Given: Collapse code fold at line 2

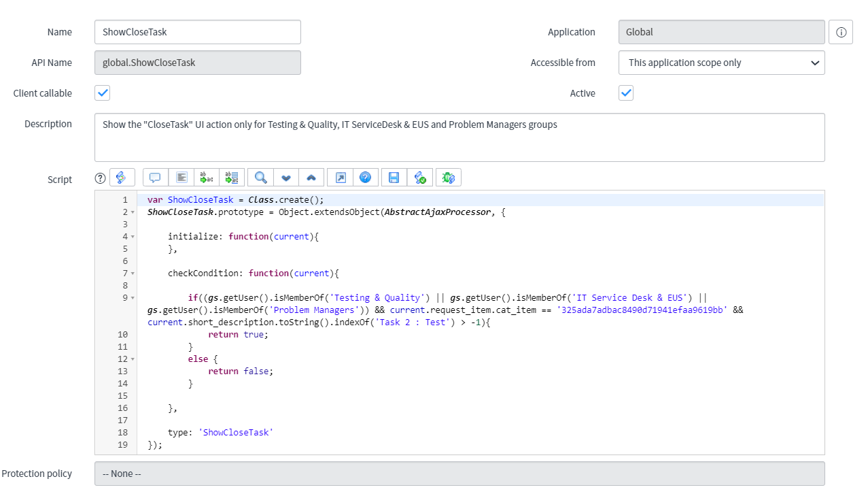Looking at the screenshot, I should pyautogui.click(x=133, y=212).
